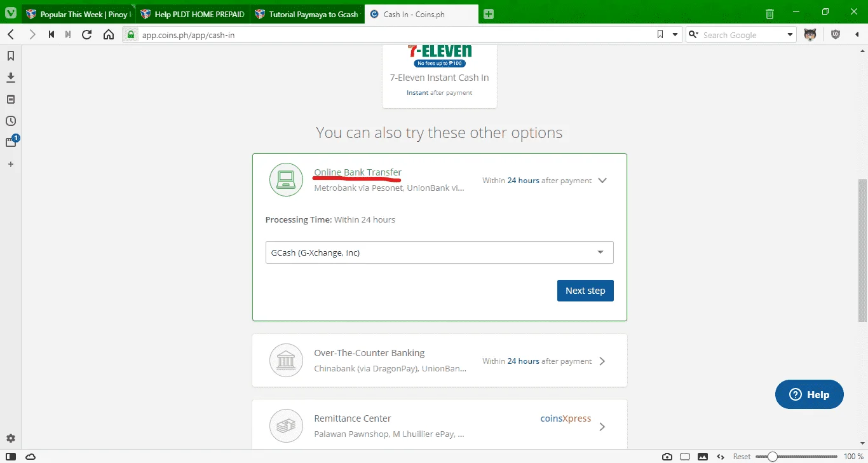Go forward to the next page
The height and width of the screenshot is (463, 868).
point(32,34)
